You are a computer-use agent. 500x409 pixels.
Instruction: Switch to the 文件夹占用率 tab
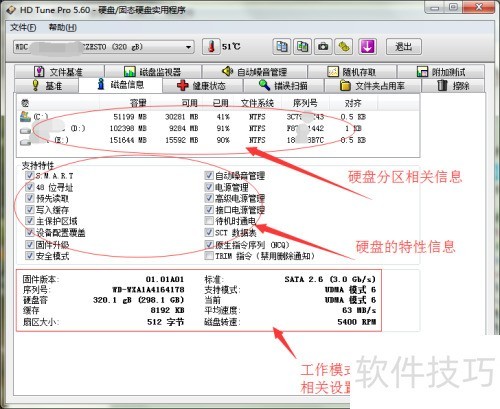pos(373,86)
